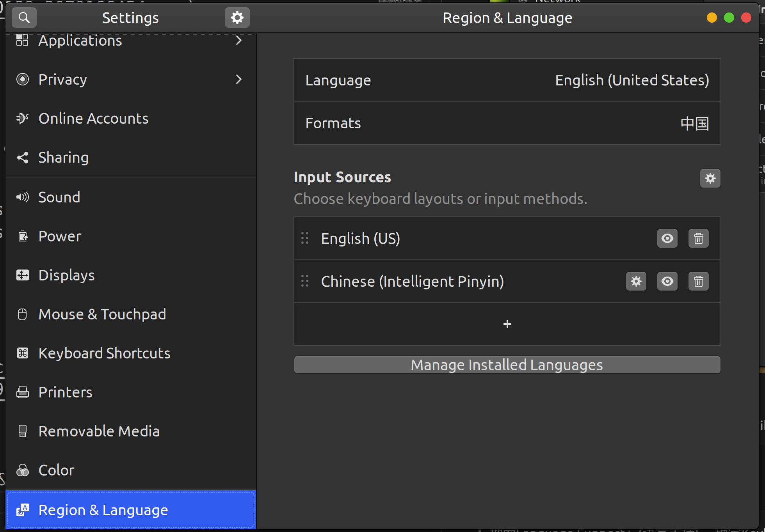765x532 pixels.
Task: Grab the English (US) row drag handle
Action: point(305,238)
